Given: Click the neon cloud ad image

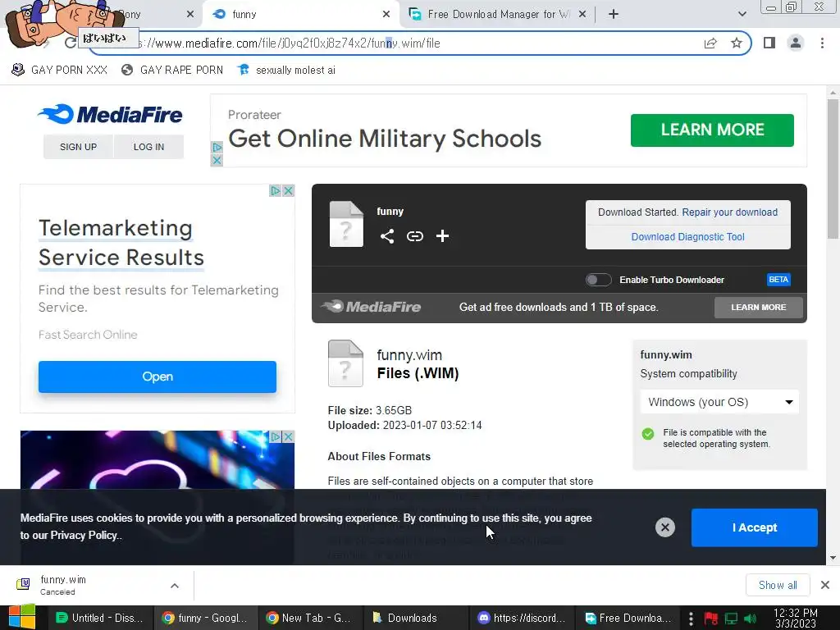Looking at the screenshot, I should [x=157, y=459].
